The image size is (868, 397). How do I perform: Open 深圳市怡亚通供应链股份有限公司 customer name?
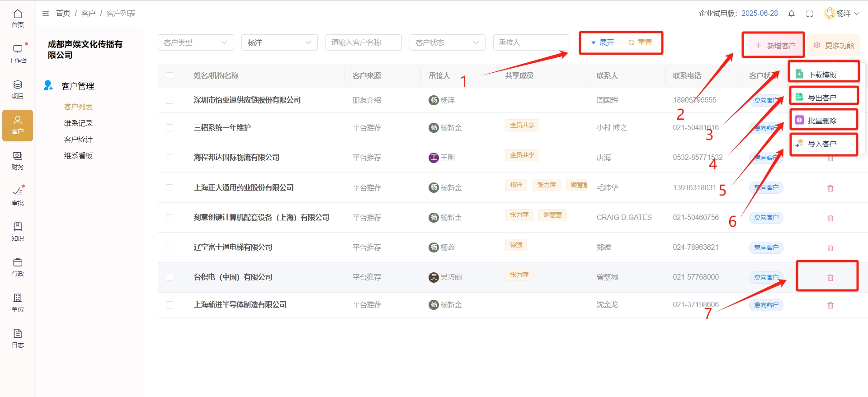(x=247, y=100)
